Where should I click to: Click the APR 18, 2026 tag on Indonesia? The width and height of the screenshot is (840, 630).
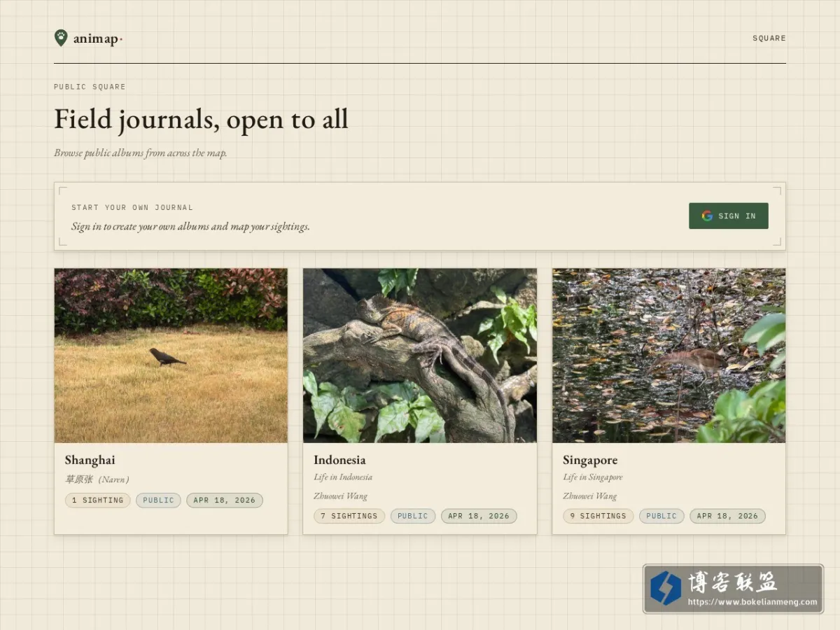click(x=479, y=516)
